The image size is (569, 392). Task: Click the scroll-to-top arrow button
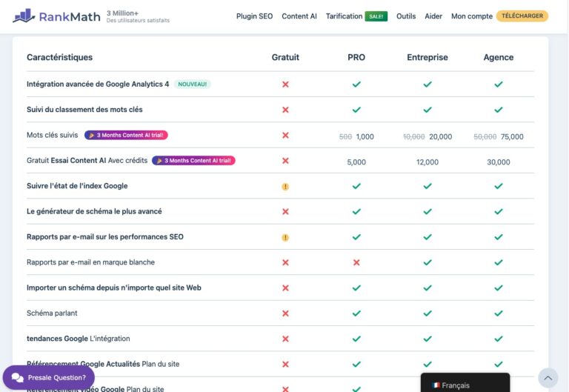pyautogui.click(x=548, y=378)
